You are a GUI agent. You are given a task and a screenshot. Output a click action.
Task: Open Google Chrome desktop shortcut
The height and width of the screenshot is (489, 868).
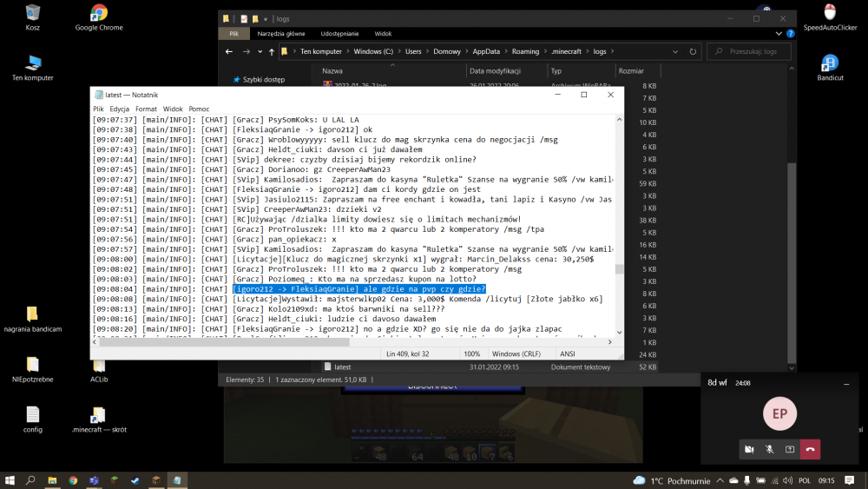point(98,17)
